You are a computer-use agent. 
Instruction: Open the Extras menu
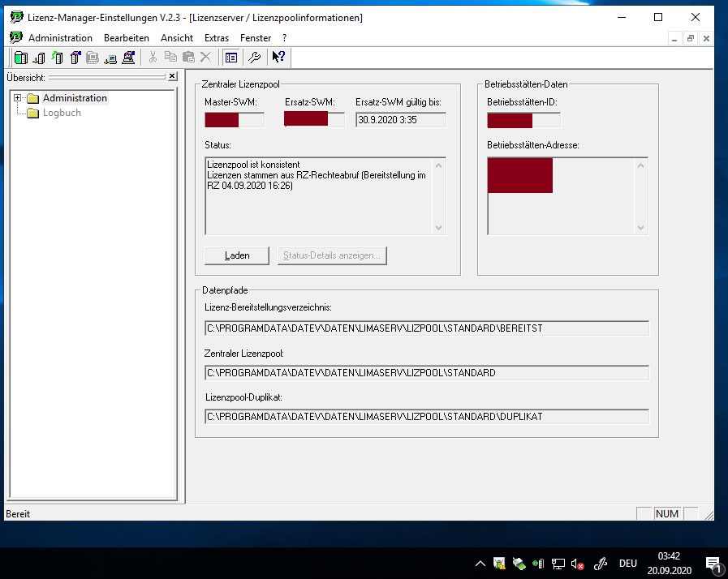(217, 38)
